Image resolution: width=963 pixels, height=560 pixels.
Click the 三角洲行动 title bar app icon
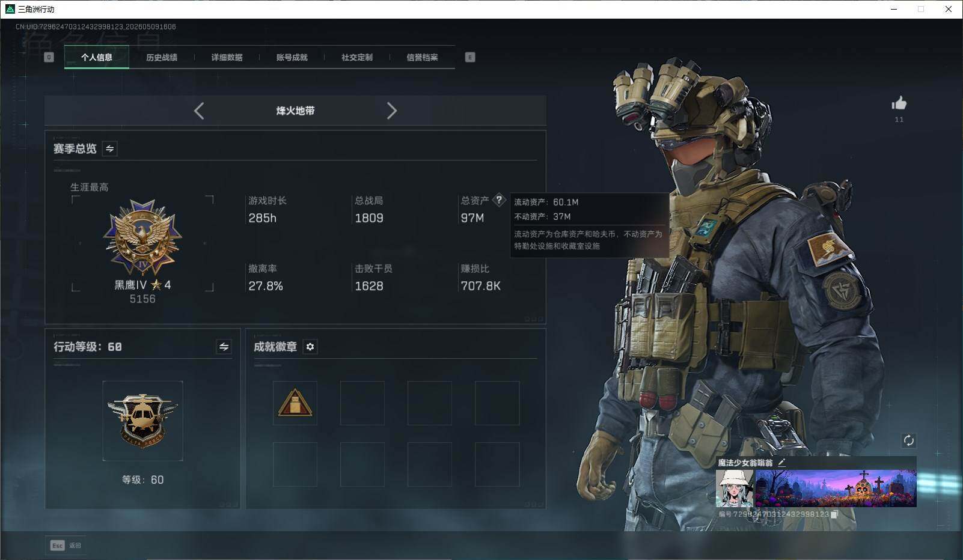click(x=10, y=9)
